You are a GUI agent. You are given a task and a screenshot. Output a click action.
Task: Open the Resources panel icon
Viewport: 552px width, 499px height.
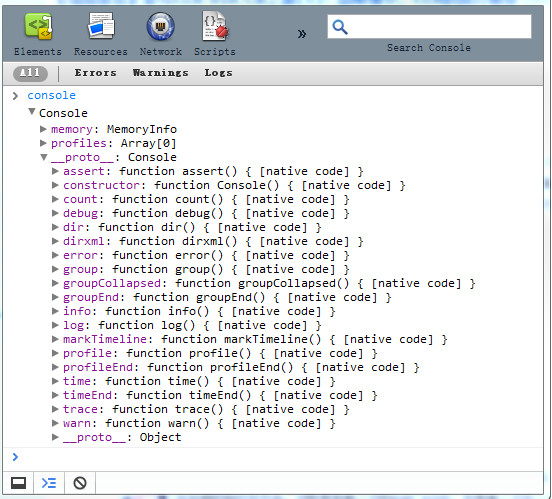(101, 26)
